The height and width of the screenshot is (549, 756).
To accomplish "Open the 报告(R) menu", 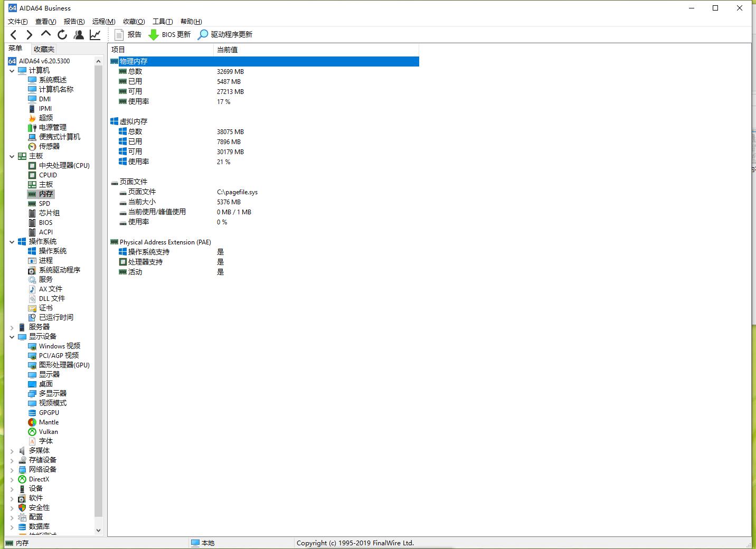I will (74, 21).
